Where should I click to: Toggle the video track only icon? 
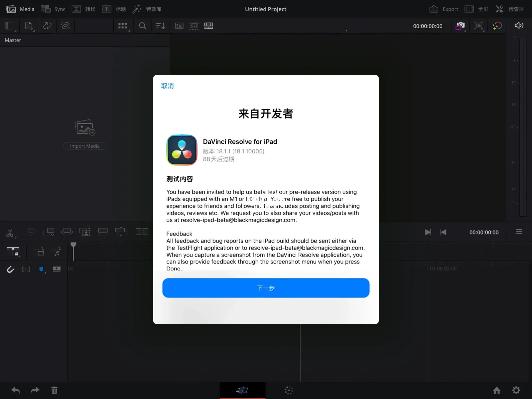coord(41,251)
